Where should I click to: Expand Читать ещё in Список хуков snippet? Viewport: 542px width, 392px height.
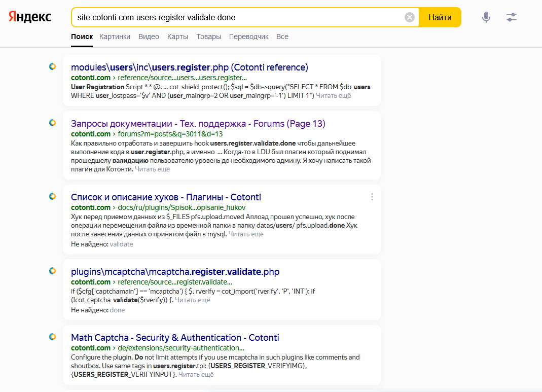point(246,234)
